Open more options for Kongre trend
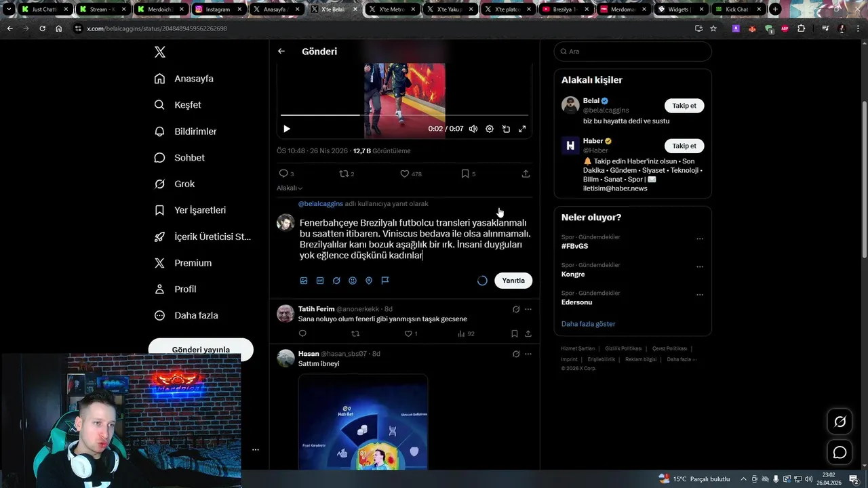This screenshot has width=868, height=488. (700, 267)
